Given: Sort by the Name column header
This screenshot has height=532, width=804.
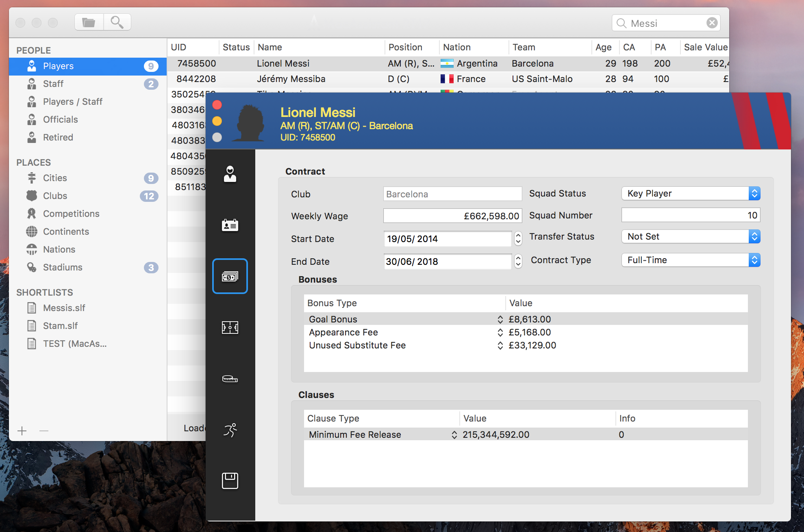Looking at the screenshot, I should (x=319, y=48).
